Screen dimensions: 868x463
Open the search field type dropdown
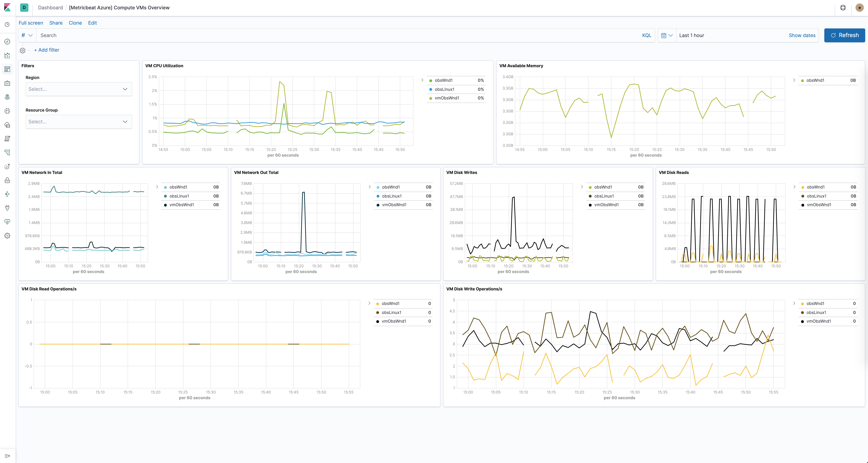pyautogui.click(x=27, y=35)
